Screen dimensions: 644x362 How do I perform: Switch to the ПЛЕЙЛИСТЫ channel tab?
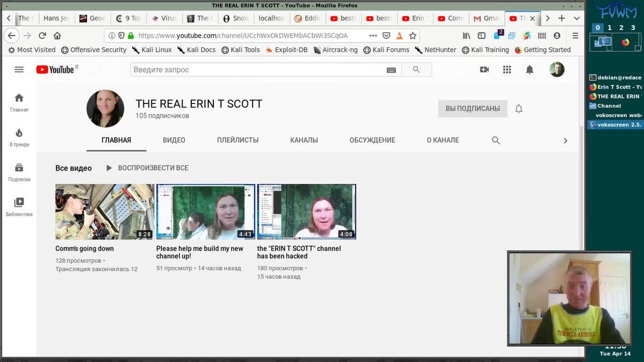237,140
